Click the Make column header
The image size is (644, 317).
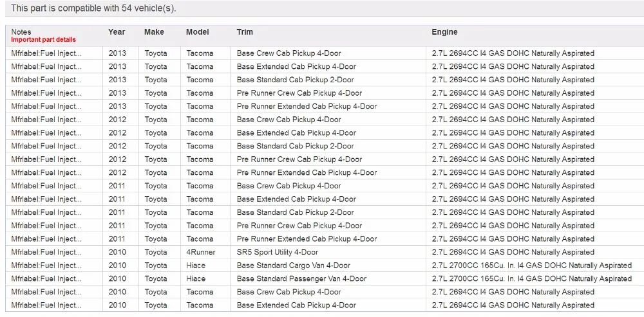[x=154, y=32]
